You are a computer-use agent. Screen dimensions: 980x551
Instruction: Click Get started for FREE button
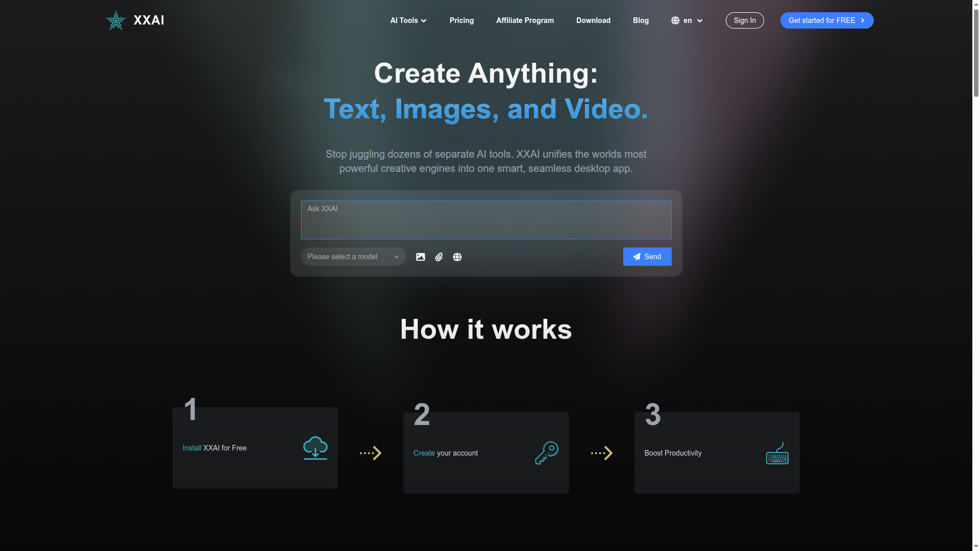tap(826, 20)
